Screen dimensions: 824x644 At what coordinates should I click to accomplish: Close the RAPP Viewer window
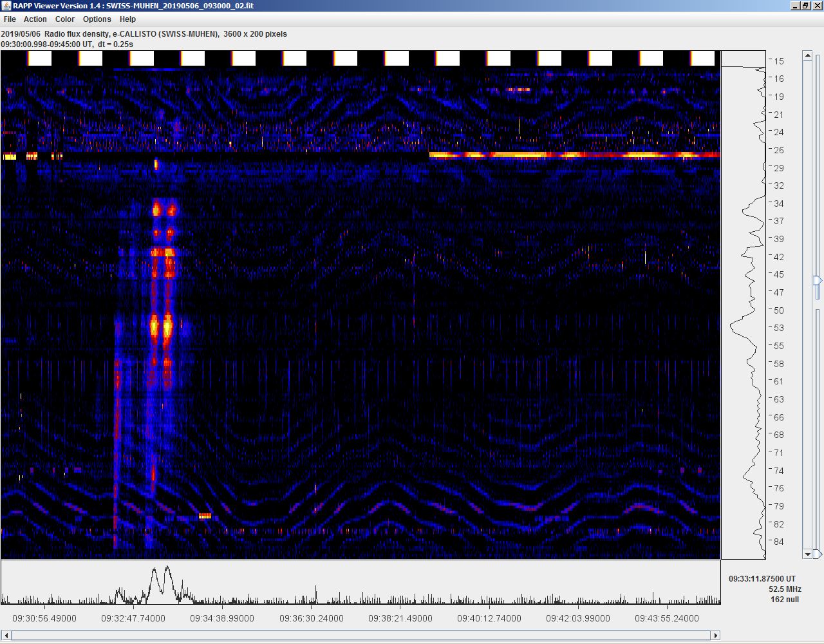(816, 6)
